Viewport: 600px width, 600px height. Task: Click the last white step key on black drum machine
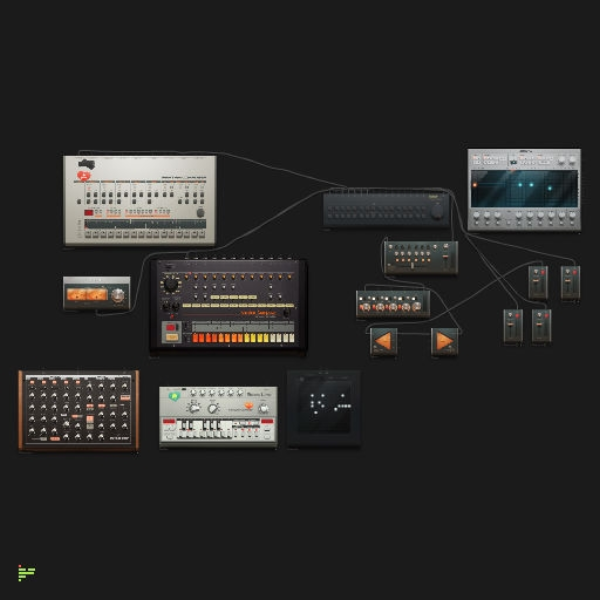[x=292, y=338]
